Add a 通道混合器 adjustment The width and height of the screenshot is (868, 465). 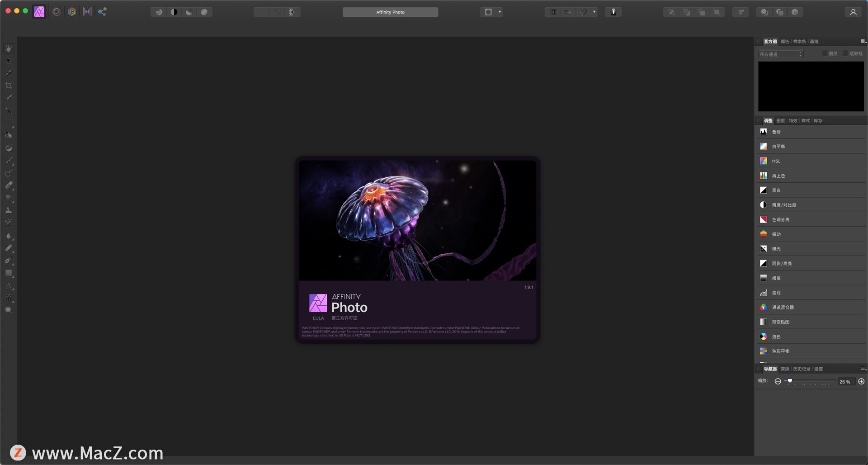[x=811, y=307]
